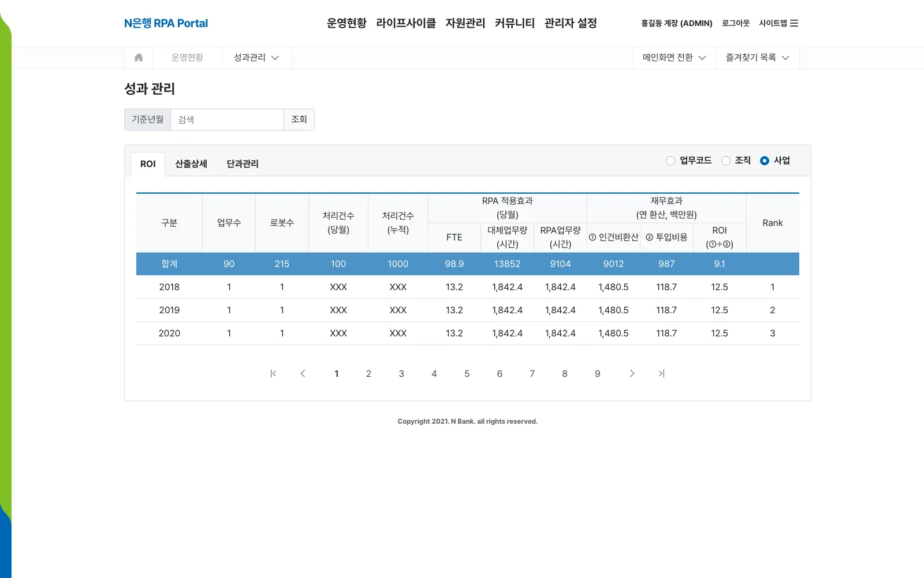The image size is (924, 578).
Task: Click the N은행 RPA Portal logo
Action: [x=166, y=23]
